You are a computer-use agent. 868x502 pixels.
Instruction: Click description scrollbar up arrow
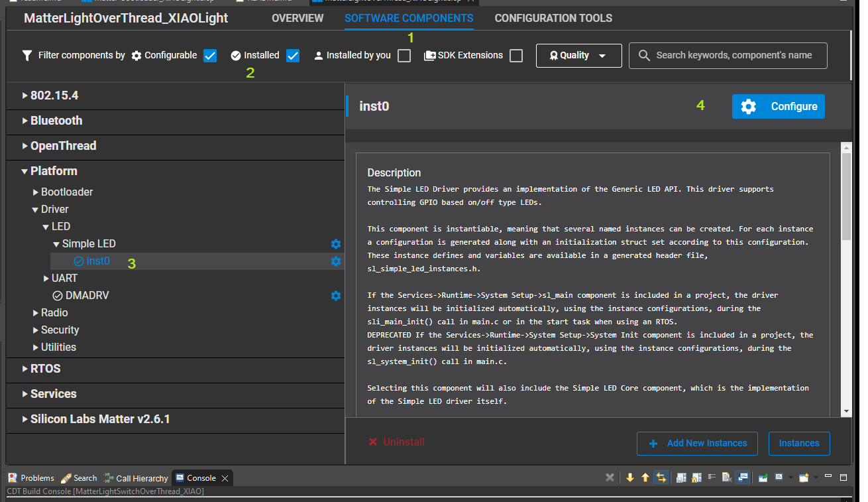tap(846, 147)
